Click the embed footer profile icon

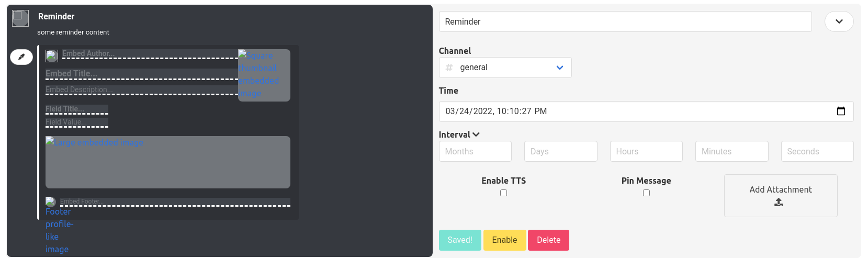[x=51, y=202]
